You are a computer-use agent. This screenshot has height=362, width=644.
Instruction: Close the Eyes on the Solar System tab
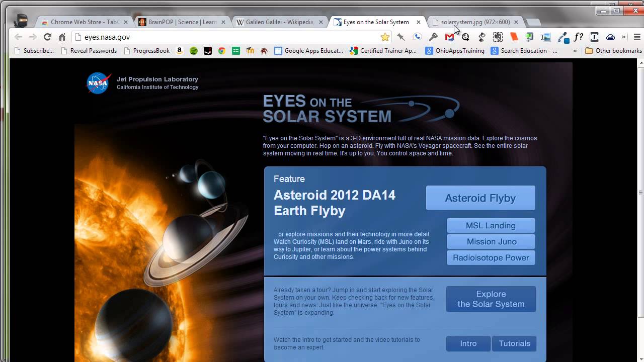tap(419, 22)
